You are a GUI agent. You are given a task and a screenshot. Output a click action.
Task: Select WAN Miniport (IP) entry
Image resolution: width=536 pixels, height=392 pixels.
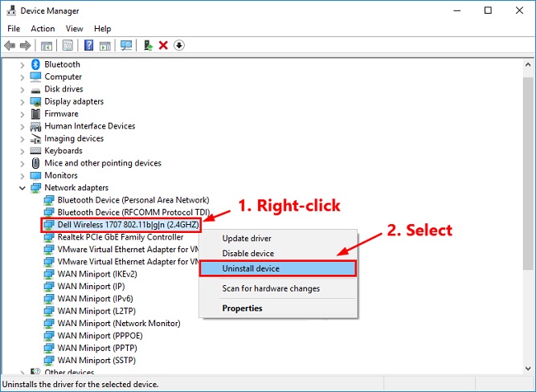pyautogui.click(x=92, y=286)
